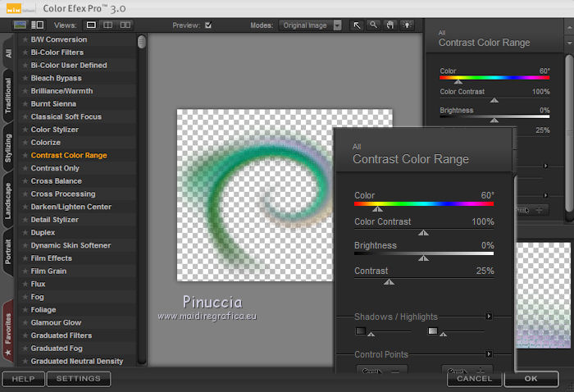Click the shadows swatch icon in enlarged panel

click(x=361, y=330)
